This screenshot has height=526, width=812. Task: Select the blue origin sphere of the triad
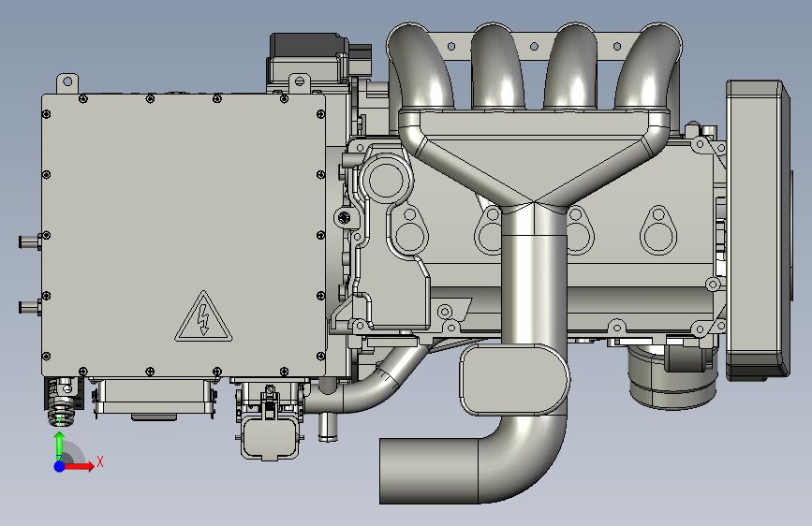click(x=60, y=466)
